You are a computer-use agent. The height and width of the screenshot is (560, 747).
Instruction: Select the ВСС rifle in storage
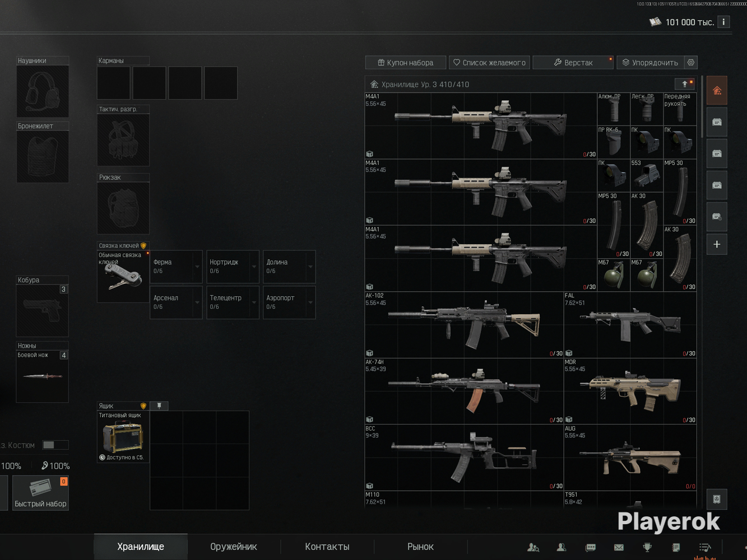tap(465, 458)
